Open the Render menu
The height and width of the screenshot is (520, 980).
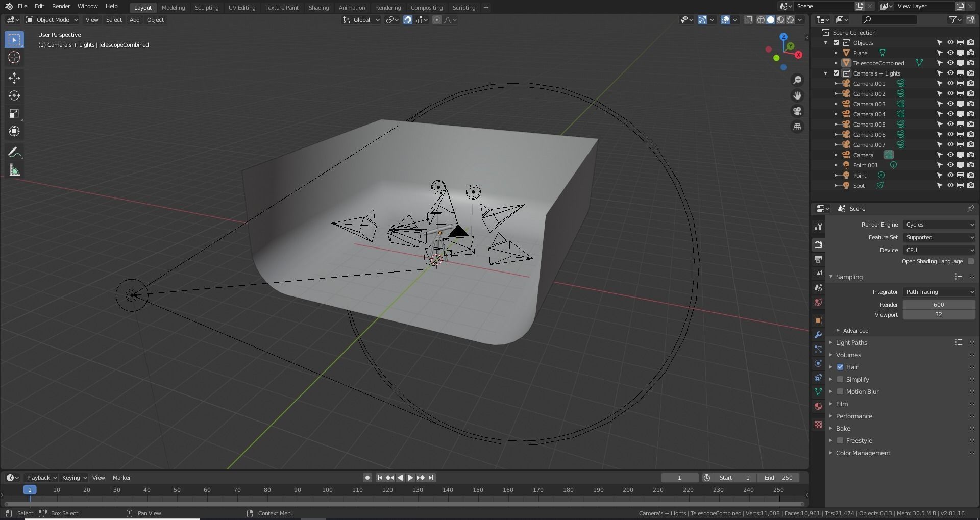point(61,6)
